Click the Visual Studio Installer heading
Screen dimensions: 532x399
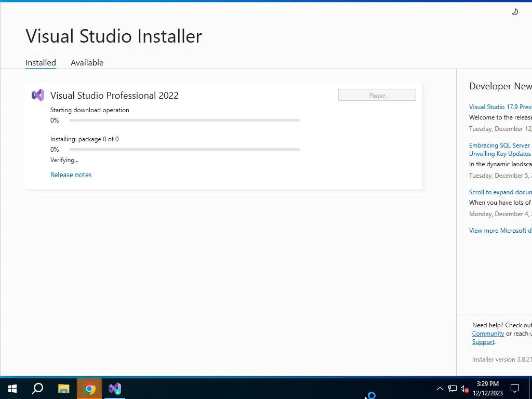[x=114, y=36]
